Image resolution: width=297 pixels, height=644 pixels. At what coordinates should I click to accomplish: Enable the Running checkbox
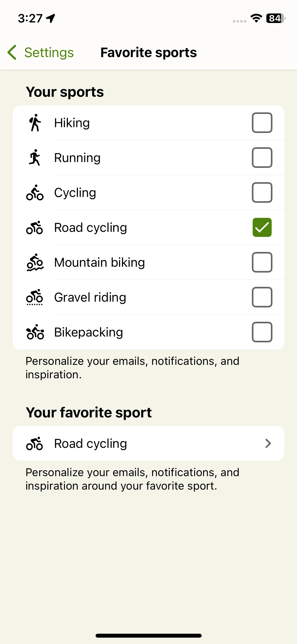[262, 158]
